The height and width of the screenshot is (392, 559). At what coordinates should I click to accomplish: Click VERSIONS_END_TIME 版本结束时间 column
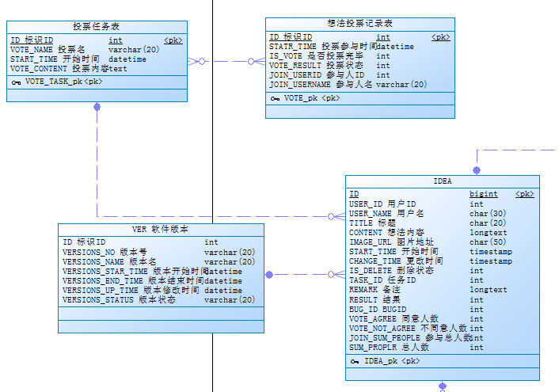133,281
